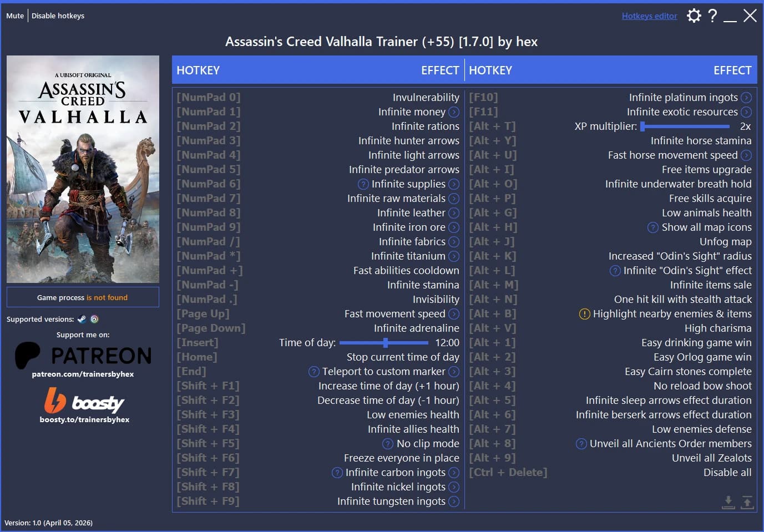This screenshot has height=532, width=764.
Task: Expand arrow next to Infinite titanium
Action: [454, 256]
